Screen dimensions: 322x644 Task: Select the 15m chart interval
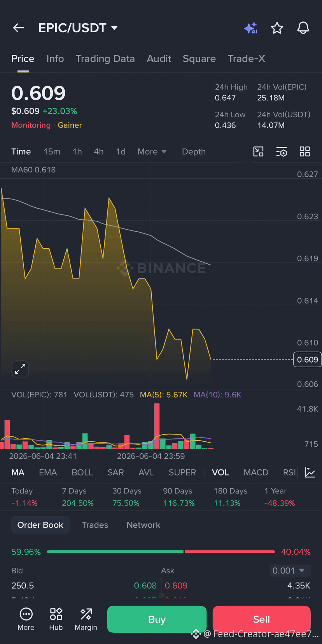[x=52, y=152]
